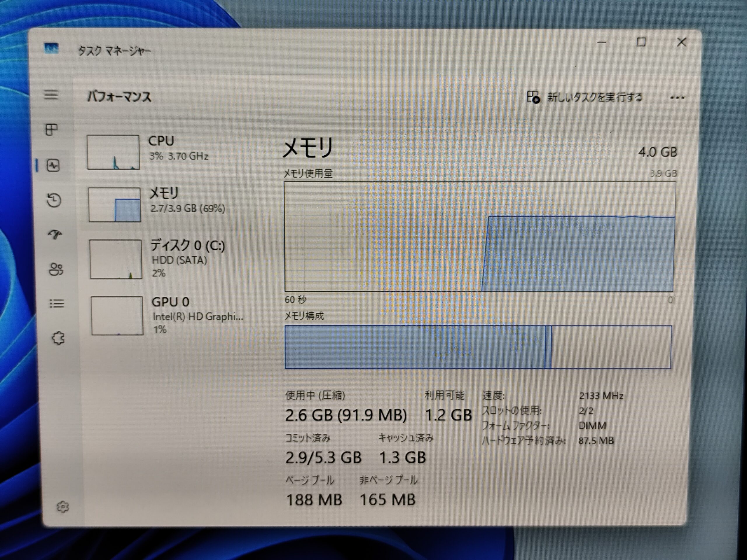This screenshot has width=747, height=560.
Task: Click the 2.9/5.3 GB committed value
Action: (323, 458)
